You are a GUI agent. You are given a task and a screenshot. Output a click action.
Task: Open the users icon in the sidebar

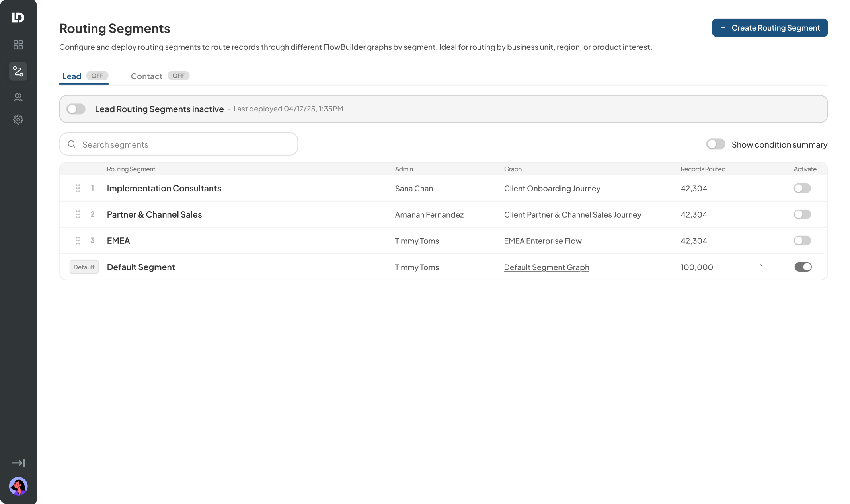(18, 97)
